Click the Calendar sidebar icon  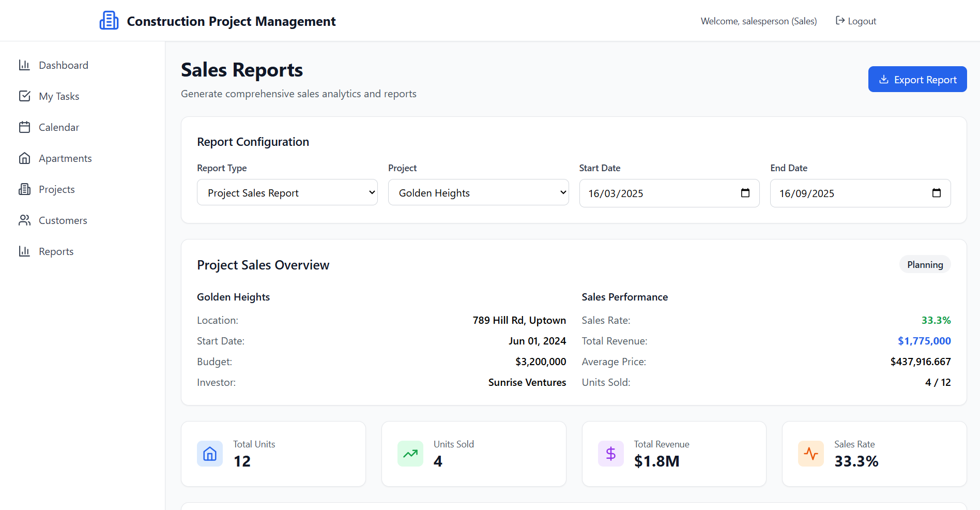tap(24, 127)
